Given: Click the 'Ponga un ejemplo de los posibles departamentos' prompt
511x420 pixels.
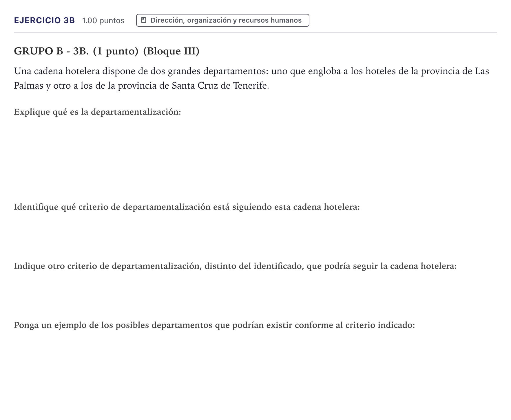Looking at the screenshot, I should pyautogui.click(x=214, y=325).
